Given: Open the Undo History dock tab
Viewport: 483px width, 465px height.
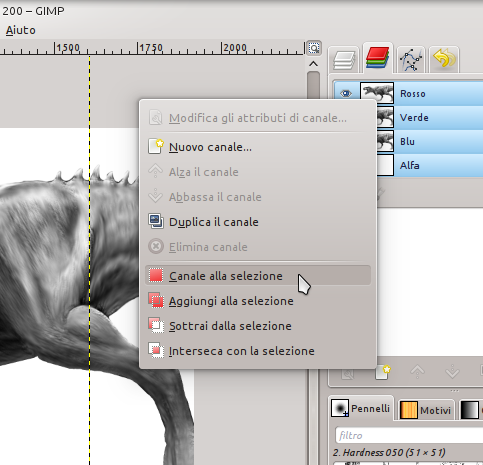Looking at the screenshot, I should [x=444, y=60].
